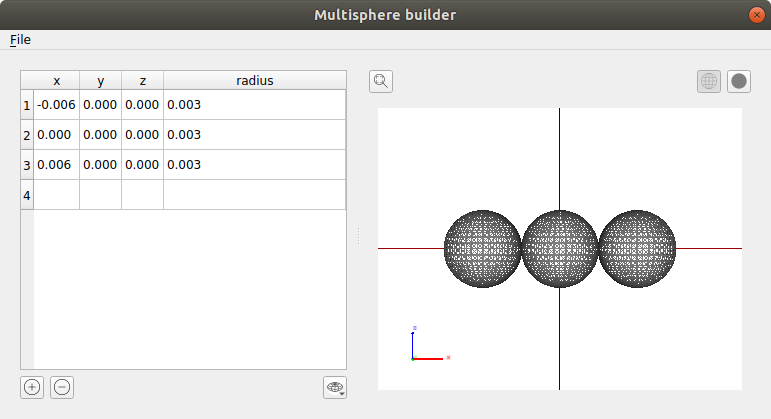Click the right sphere in 3D view
The image size is (771, 419).
tap(637, 249)
